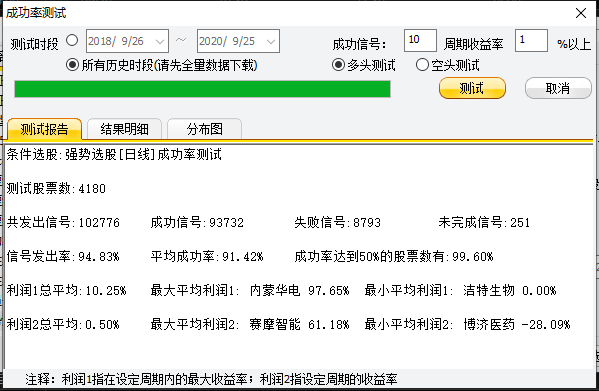Screen dimensions: 599x391
Task: Open the start date 2018/9/26 dropdown arrow
Action: point(160,41)
